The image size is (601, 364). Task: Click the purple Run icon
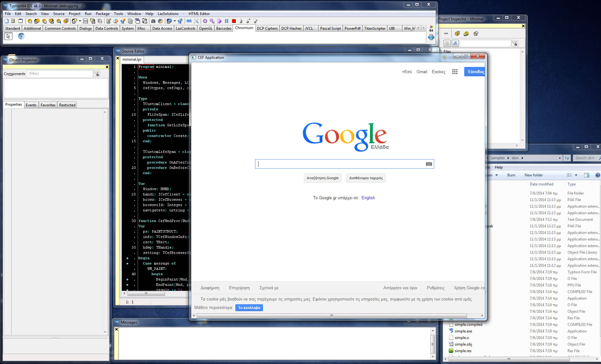click(x=219, y=21)
